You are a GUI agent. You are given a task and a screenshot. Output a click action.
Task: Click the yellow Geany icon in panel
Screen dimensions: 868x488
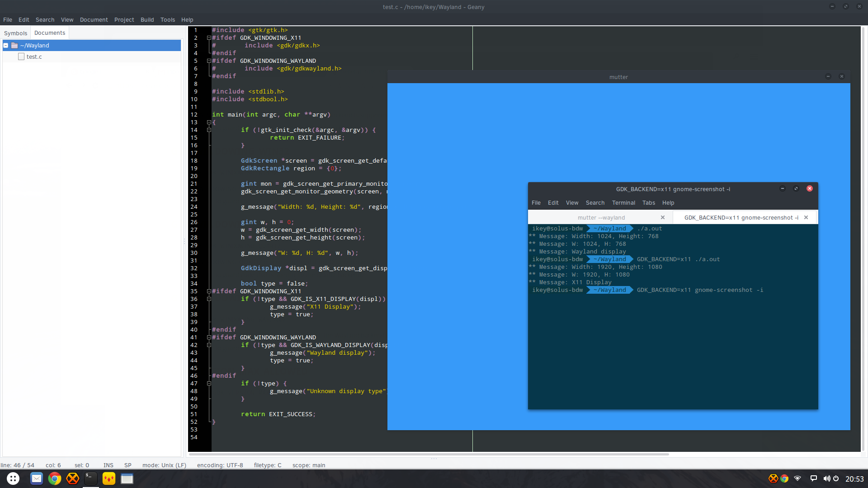click(109, 479)
